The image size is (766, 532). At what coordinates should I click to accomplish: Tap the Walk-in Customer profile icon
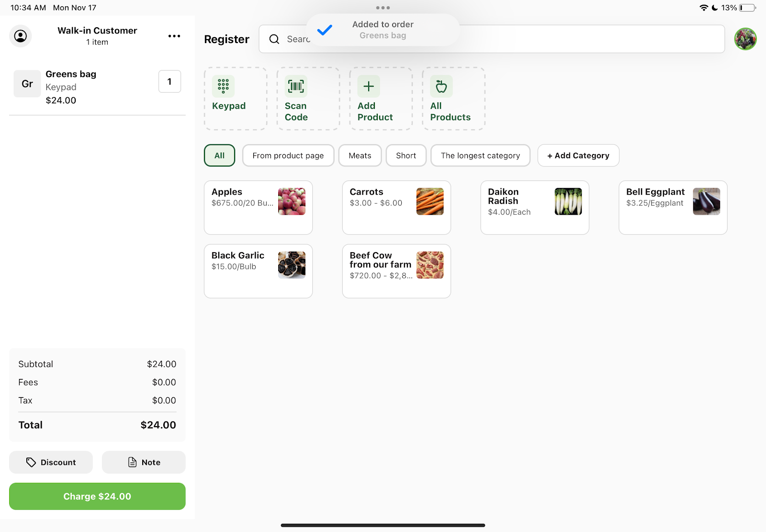(x=21, y=36)
